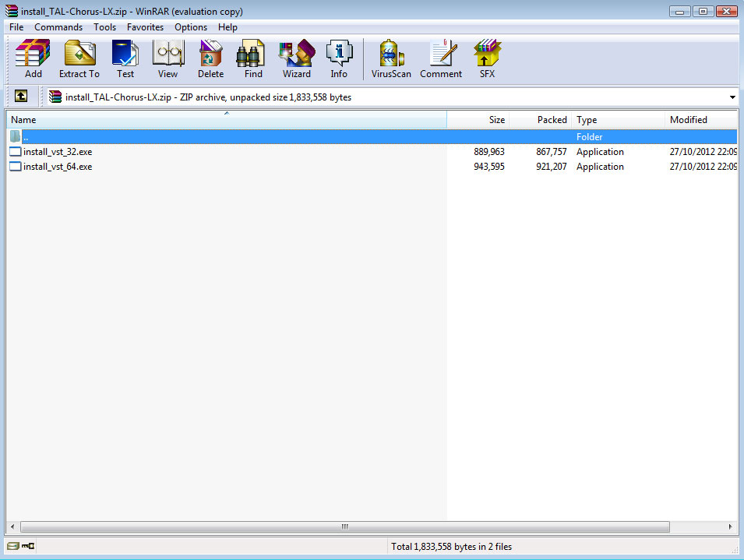Run VirusScan on the archive
The height and width of the screenshot is (560, 744).
391,58
